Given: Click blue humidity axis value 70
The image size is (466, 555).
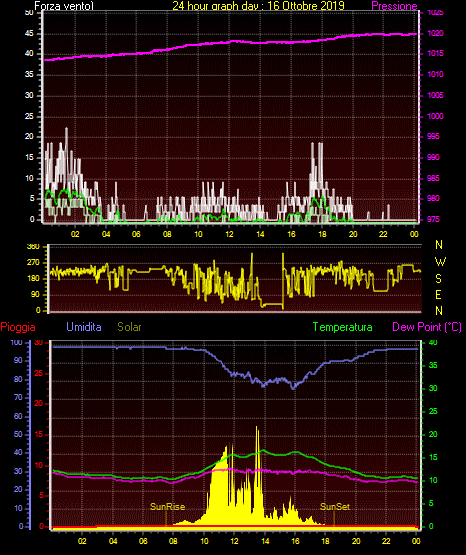Looking at the screenshot, I should click(x=18, y=397).
